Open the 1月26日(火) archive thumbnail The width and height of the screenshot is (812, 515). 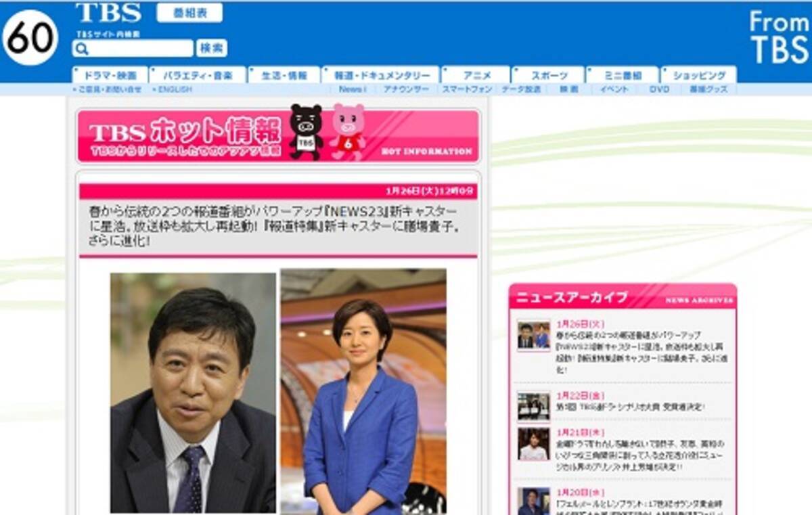pyautogui.click(x=534, y=336)
